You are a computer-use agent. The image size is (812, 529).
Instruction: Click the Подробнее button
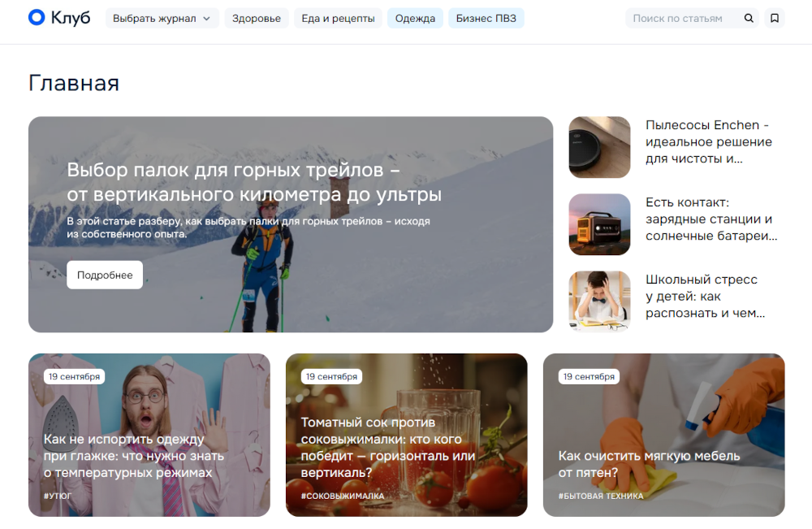coord(105,275)
